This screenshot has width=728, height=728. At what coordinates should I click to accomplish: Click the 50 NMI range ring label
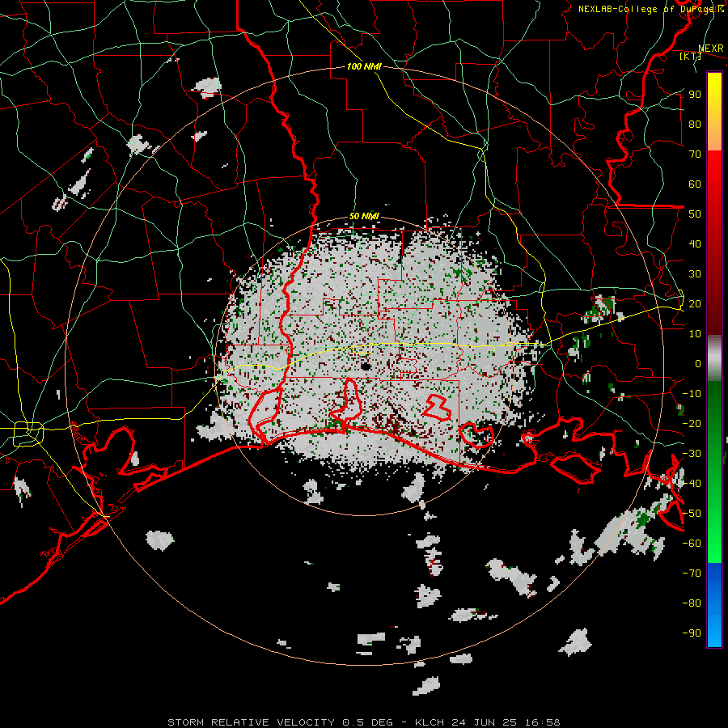364,216
